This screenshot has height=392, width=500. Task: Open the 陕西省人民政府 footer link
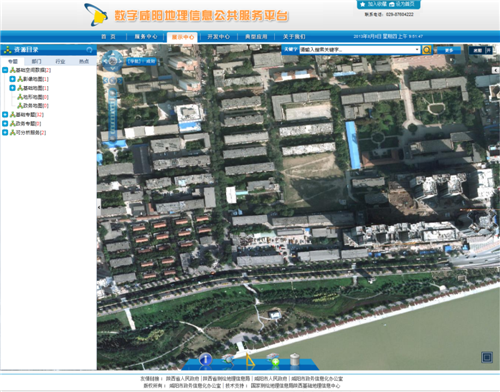(182, 379)
